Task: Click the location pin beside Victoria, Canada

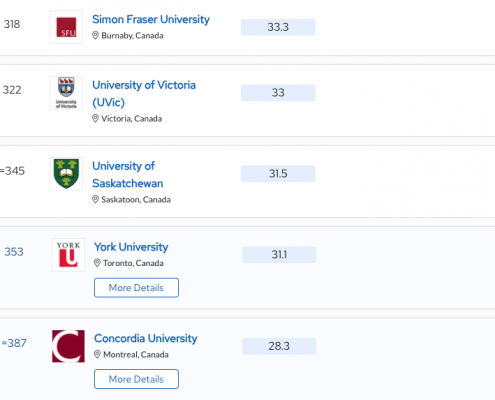Action: [95, 118]
